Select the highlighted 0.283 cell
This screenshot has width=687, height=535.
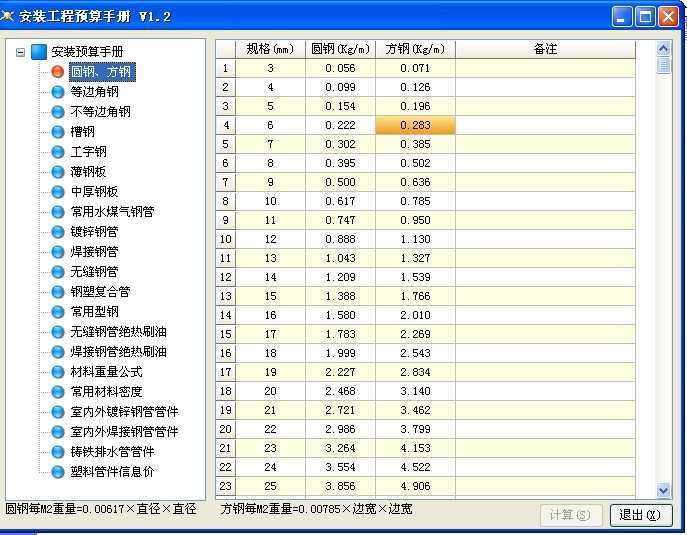click(x=415, y=125)
